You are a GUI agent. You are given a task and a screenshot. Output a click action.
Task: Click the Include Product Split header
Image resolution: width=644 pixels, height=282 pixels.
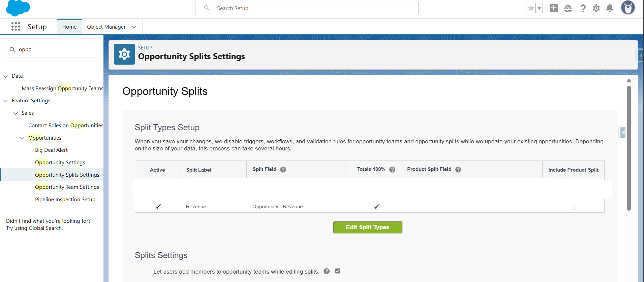pos(573,170)
